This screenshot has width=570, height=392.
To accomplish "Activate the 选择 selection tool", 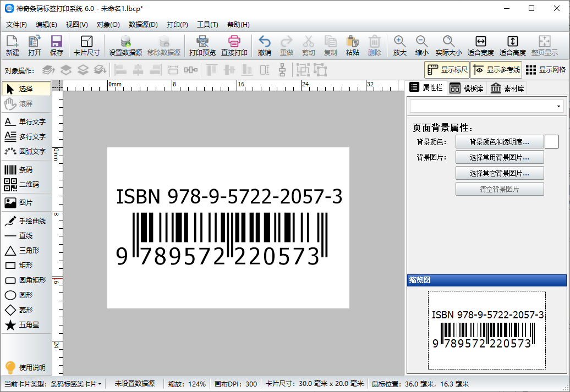I will pyautogui.click(x=26, y=89).
